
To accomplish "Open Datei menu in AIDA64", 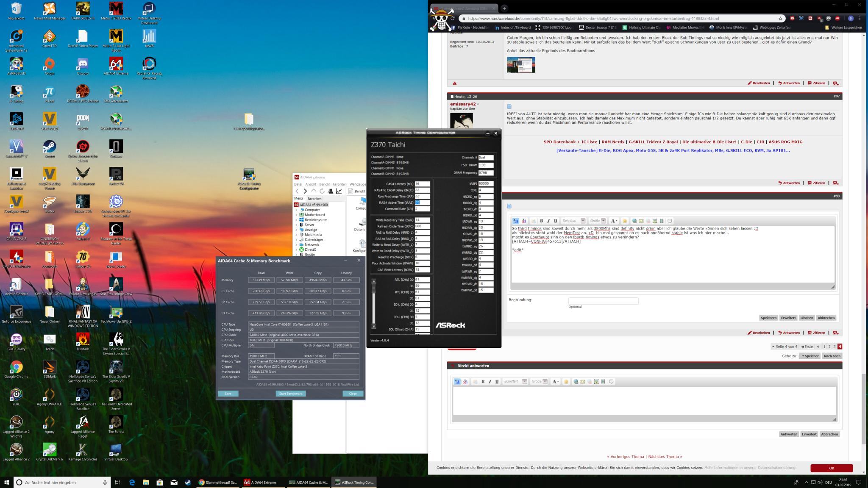I will tap(298, 184).
